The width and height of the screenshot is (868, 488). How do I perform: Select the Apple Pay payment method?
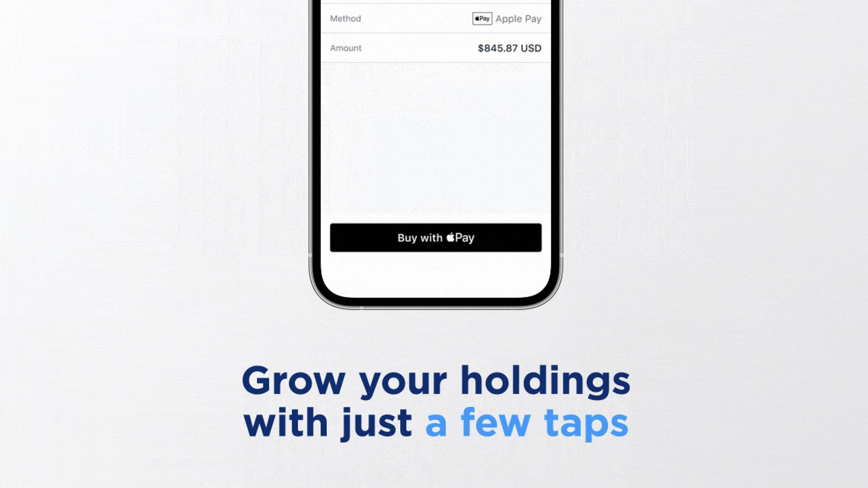click(x=507, y=18)
